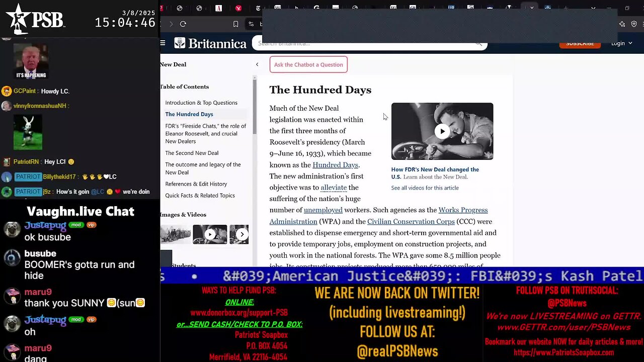
Task: Click Ask the Chatbot a Question
Action: [x=308, y=64]
